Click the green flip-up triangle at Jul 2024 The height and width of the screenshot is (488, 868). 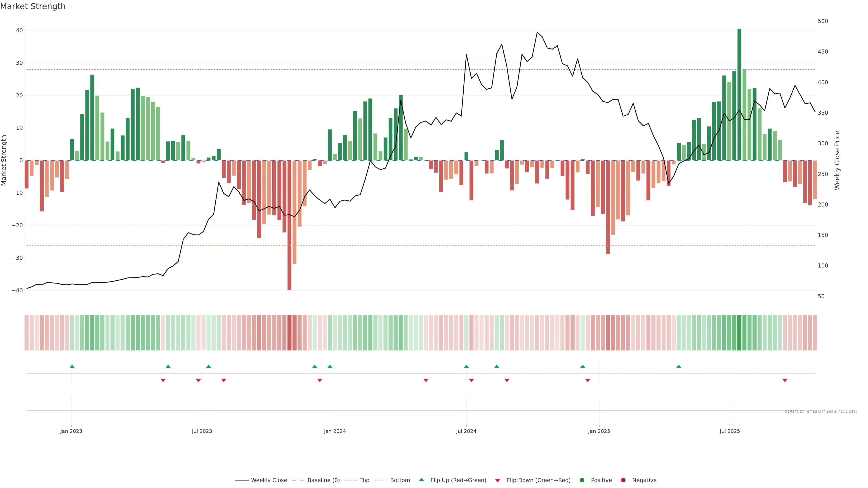pyautogui.click(x=466, y=366)
